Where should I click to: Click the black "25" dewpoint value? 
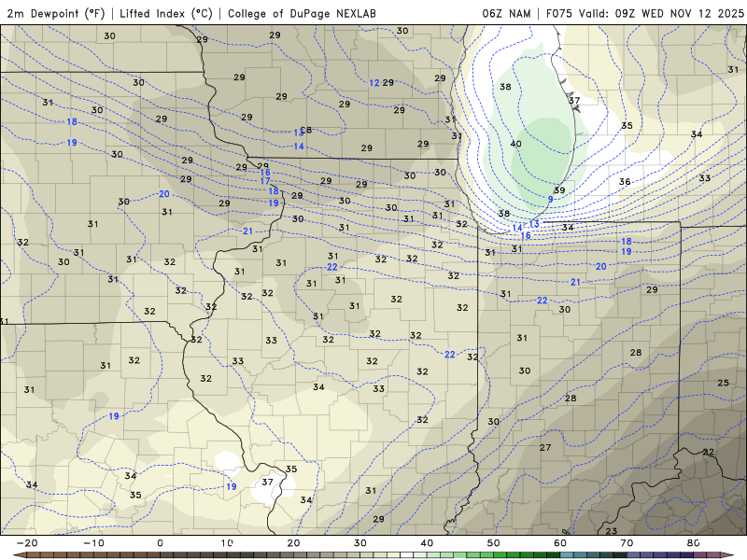pyautogui.click(x=723, y=383)
